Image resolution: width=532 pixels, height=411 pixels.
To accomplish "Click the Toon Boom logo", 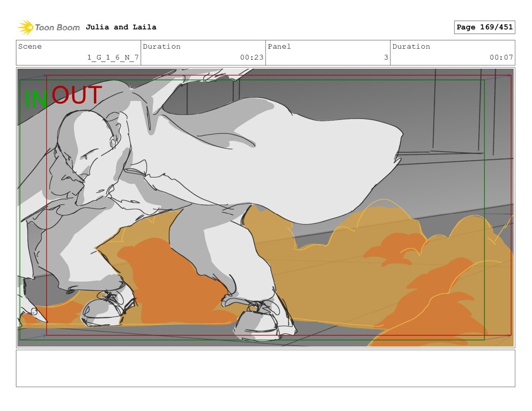I will point(49,28).
